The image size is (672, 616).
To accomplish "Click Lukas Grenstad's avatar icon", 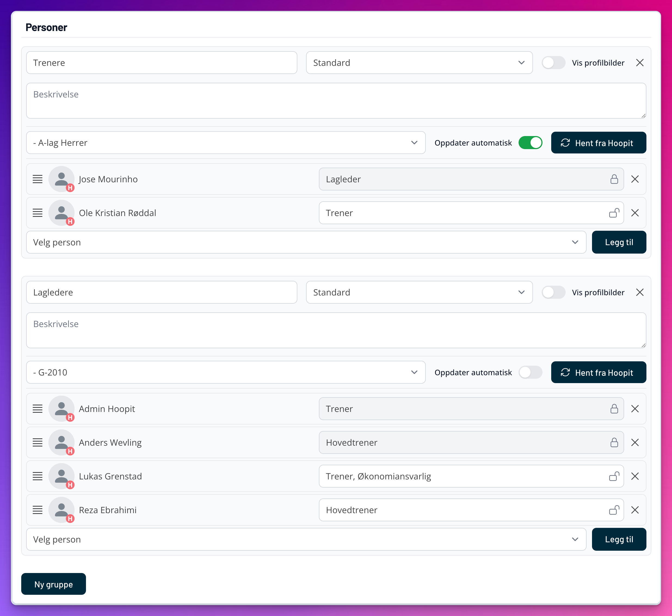I will [x=61, y=476].
